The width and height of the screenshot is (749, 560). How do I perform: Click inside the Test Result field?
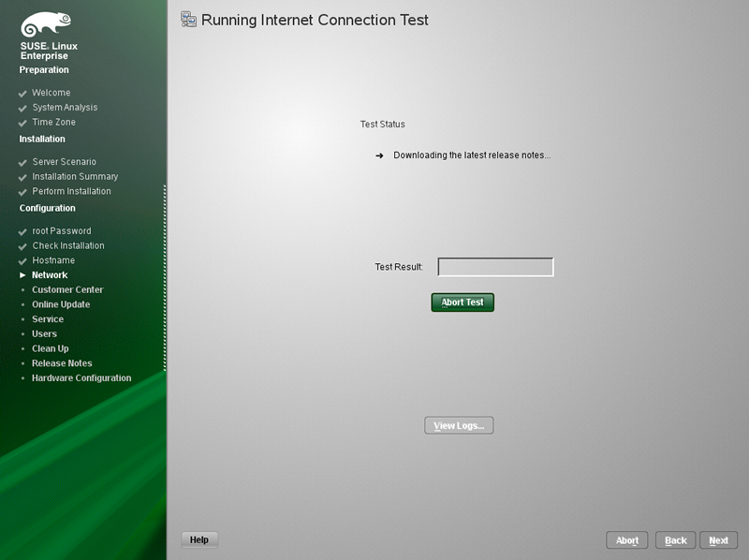[496, 267]
